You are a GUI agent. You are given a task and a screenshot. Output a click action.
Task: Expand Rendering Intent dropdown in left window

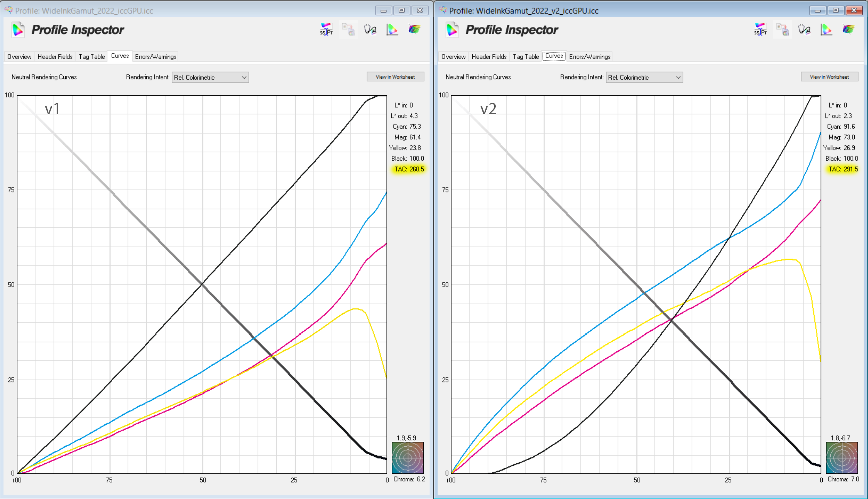point(210,77)
